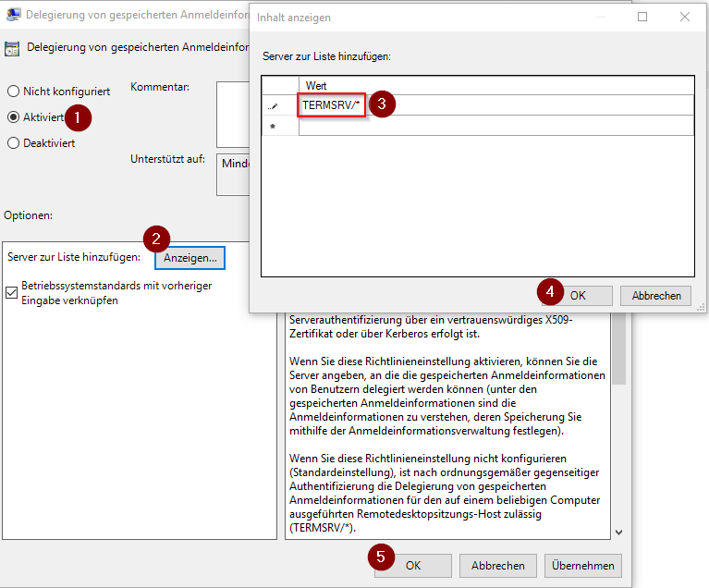Maximize the Inhalt anzeigen dialog
Image resolution: width=709 pixels, height=588 pixels.
pos(642,17)
